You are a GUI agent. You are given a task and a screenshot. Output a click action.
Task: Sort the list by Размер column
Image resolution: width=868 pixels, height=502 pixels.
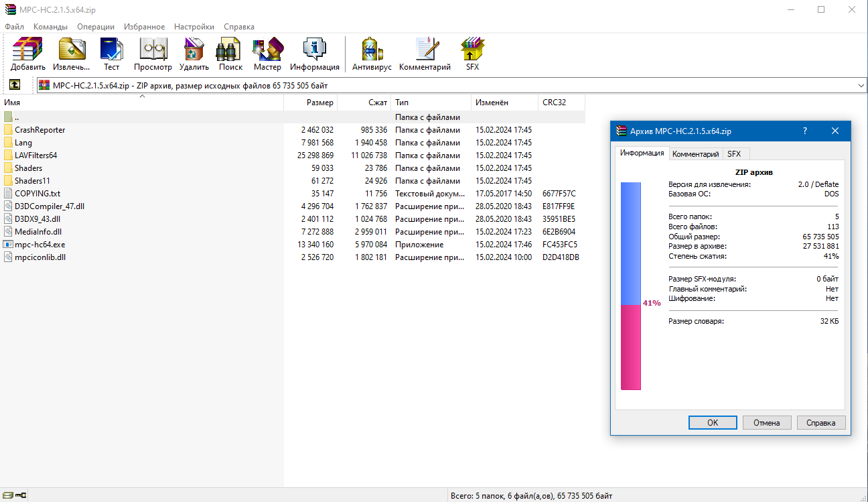[311, 103]
